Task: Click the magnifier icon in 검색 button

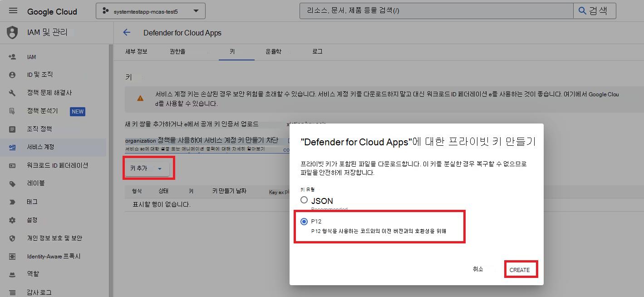Action: click(x=582, y=11)
